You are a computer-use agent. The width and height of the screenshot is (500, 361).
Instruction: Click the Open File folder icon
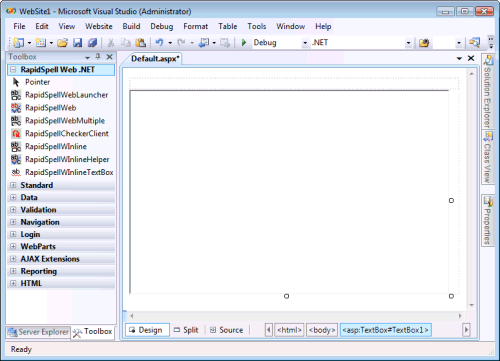click(x=62, y=43)
